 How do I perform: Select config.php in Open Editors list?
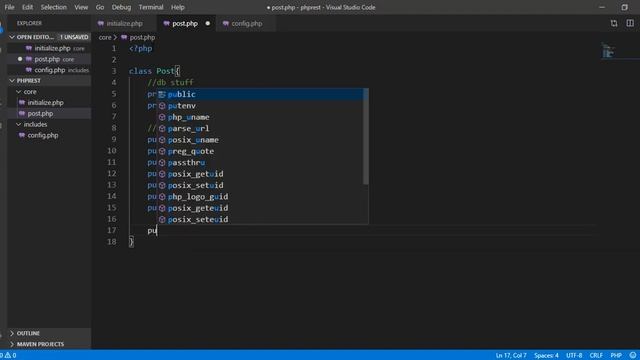(49, 70)
